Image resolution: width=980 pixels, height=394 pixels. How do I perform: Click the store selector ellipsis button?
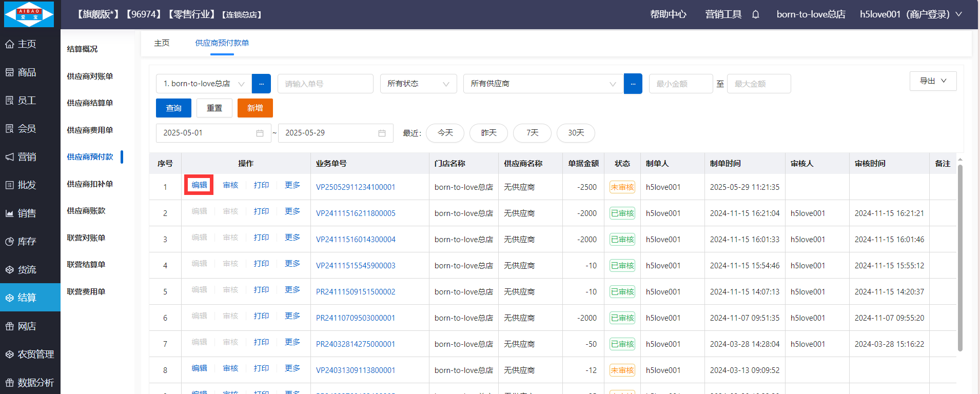point(261,84)
